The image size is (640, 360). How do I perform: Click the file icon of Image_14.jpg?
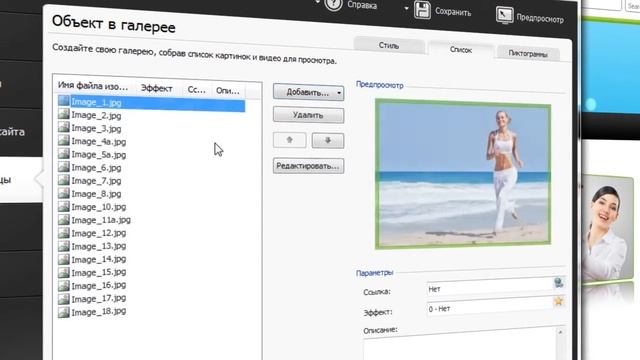63,259
